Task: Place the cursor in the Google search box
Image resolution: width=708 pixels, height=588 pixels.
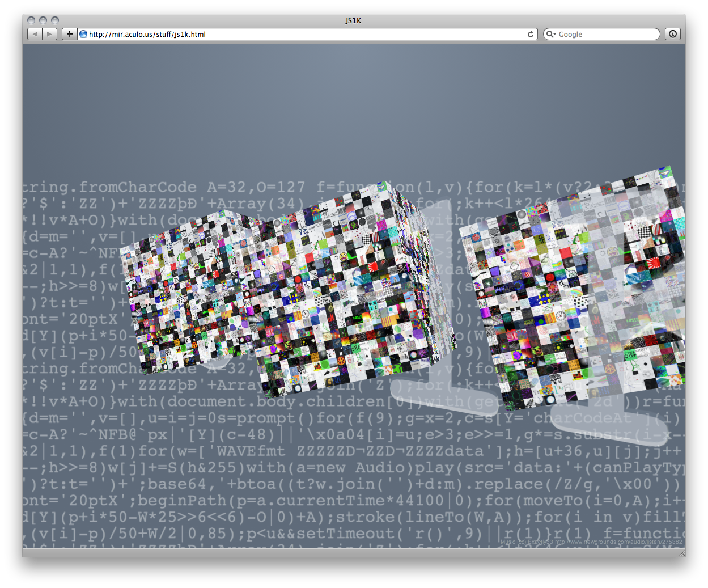Action: click(607, 34)
